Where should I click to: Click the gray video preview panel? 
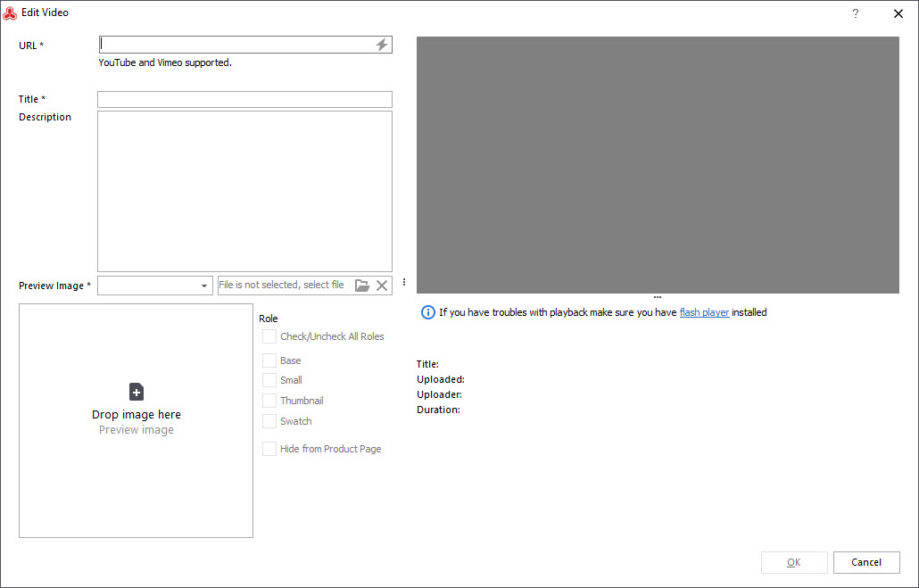pyautogui.click(x=658, y=165)
